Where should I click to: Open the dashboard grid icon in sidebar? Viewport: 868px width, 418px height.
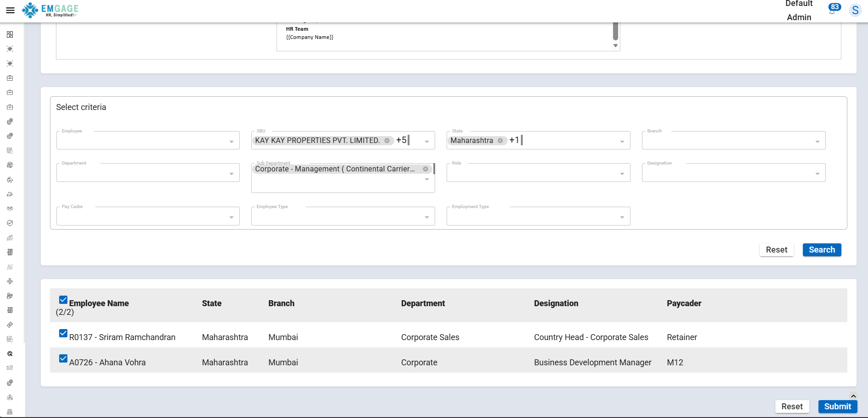pyautogui.click(x=10, y=34)
